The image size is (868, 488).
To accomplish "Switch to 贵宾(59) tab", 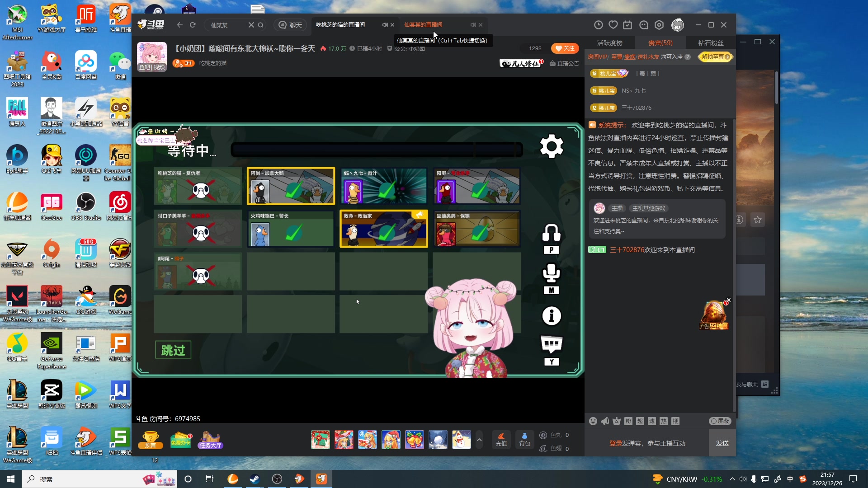I will pos(660,43).
